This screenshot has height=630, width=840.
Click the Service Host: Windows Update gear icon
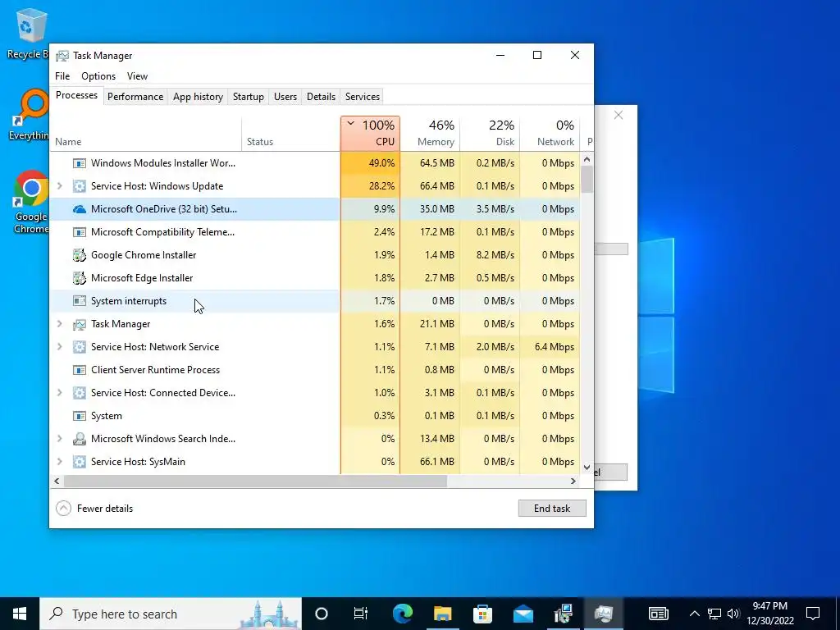[x=80, y=186]
